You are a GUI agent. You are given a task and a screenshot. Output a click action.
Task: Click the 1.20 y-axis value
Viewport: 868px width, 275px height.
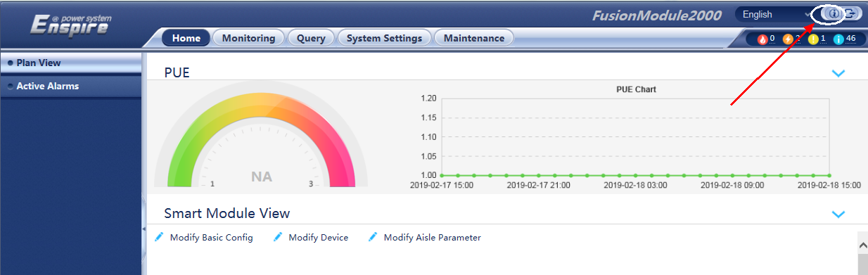point(428,98)
